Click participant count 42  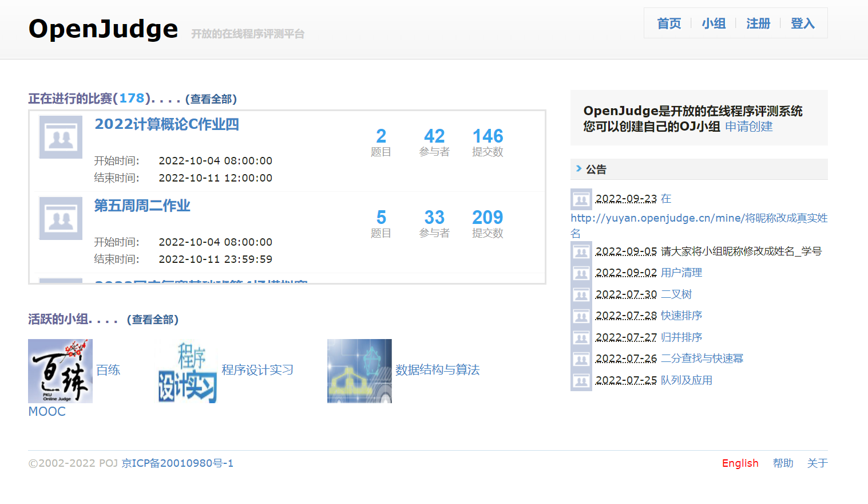click(x=434, y=136)
